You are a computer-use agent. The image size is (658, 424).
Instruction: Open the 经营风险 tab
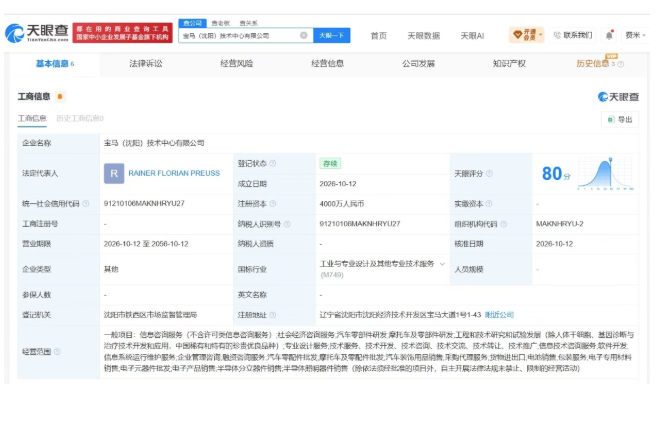[x=236, y=64]
